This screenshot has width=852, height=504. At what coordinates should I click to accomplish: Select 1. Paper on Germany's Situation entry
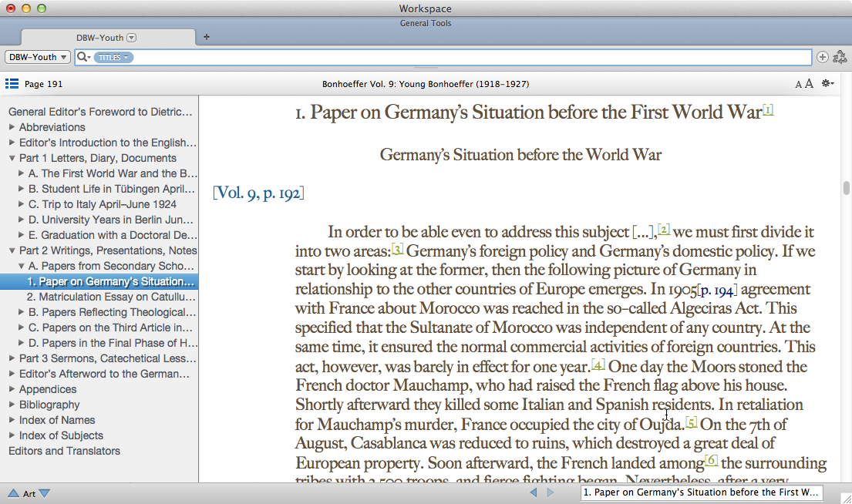(99, 281)
